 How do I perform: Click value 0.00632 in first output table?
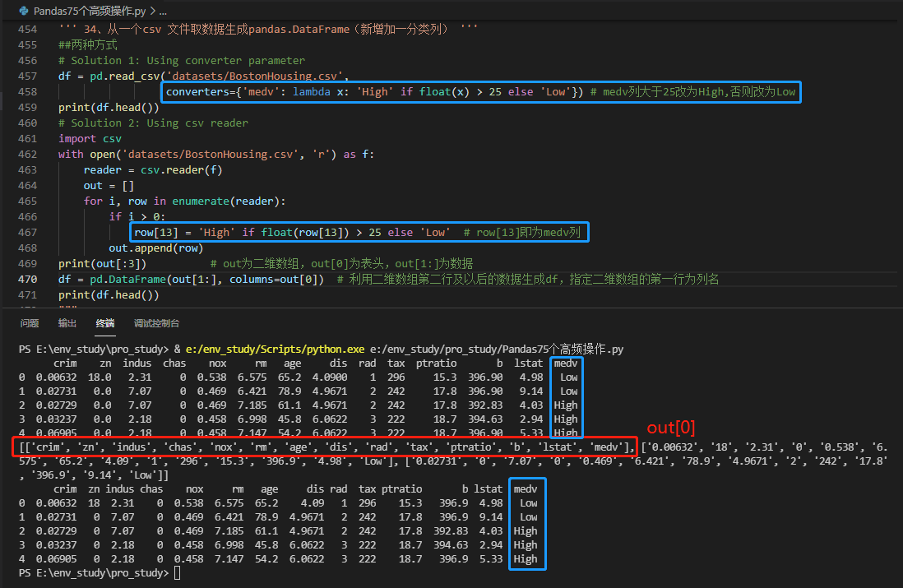click(x=57, y=377)
